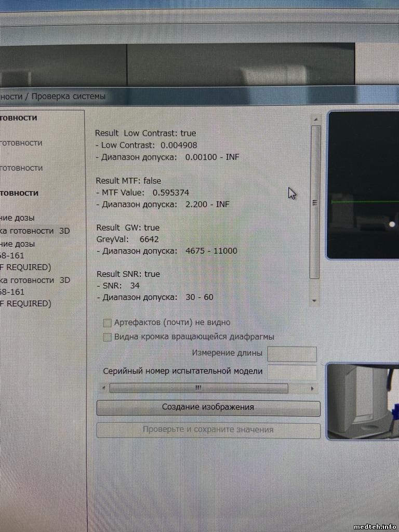Select the highlighted "готовности 3D" list item
The image size is (399, 532).
click(x=34, y=231)
